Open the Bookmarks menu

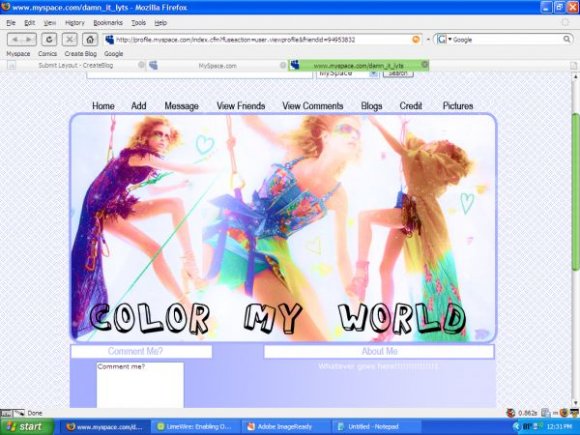108,23
